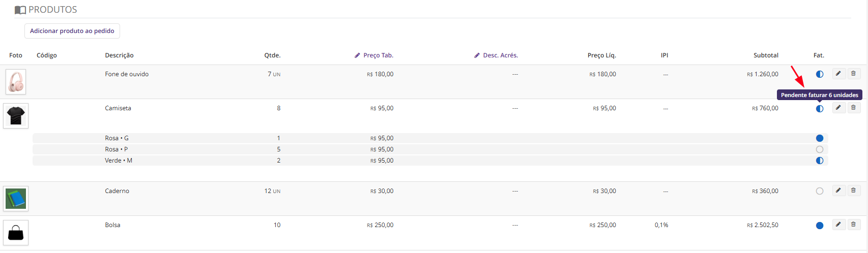Click empty billing circle for Rosa • P
Image resolution: width=868 pixels, height=253 pixels.
tap(820, 149)
